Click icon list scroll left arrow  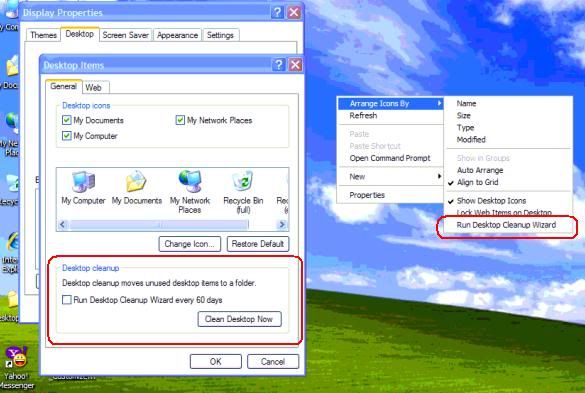(63, 224)
